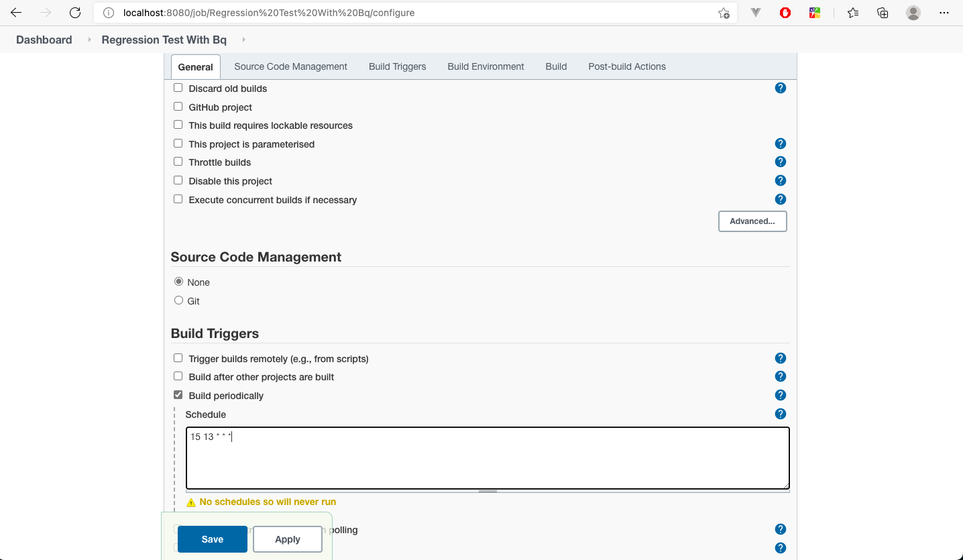Enable Build after other projects are built
This screenshot has height=560, width=963.
tap(178, 376)
